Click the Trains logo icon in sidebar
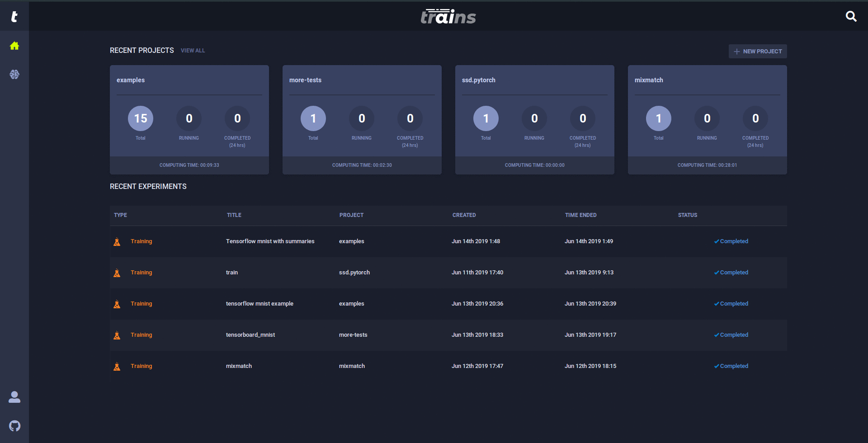Screen dimensions: 868x443 coord(14,17)
